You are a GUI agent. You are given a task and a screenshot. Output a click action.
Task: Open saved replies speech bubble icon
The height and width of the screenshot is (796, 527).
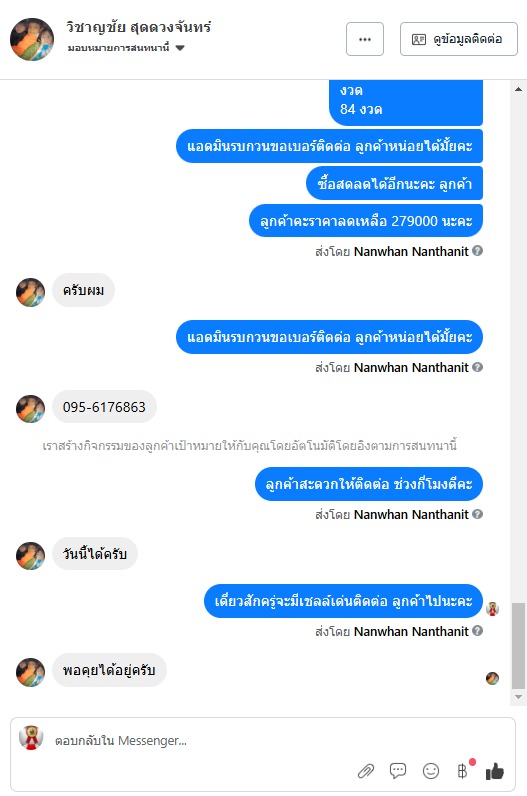pos(398,771)
